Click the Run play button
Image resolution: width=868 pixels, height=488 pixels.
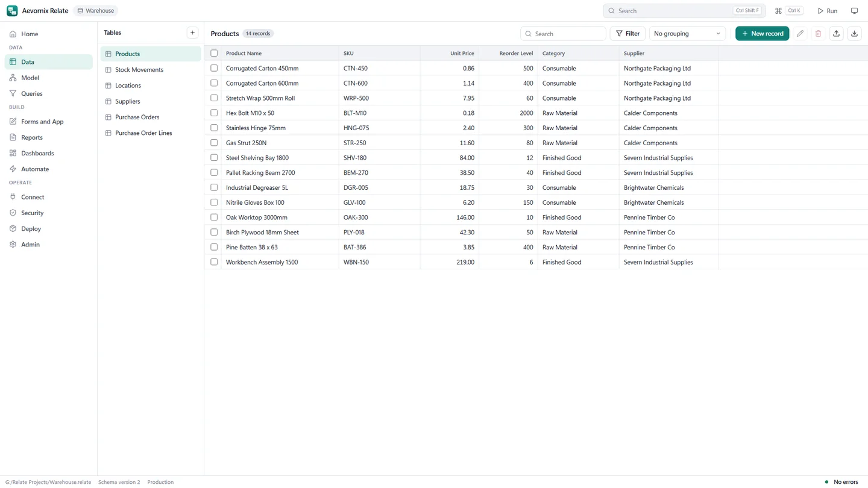click(827, 11)
